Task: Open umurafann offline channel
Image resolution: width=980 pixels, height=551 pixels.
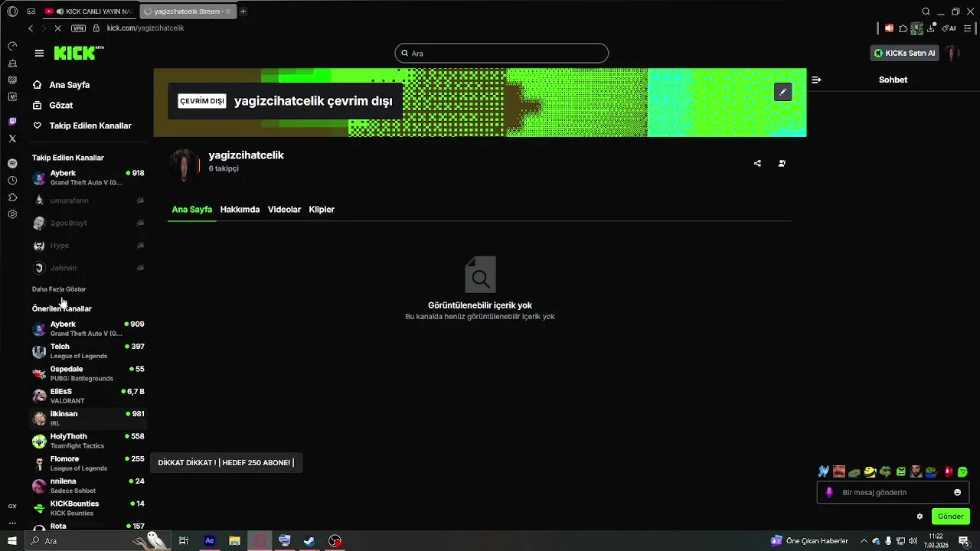Action: tap(88, 201)
